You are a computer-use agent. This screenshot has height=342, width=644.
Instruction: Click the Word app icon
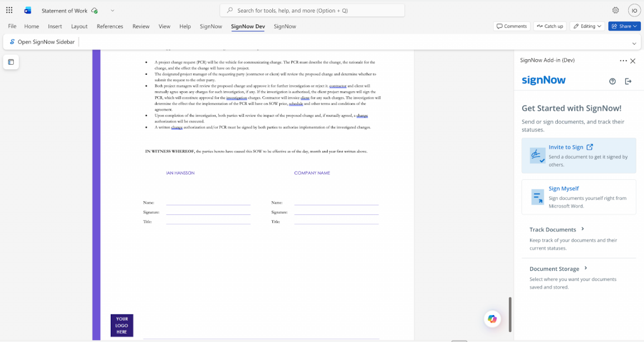point(28,10)
